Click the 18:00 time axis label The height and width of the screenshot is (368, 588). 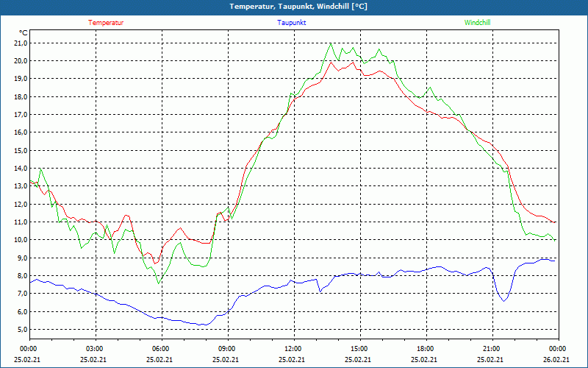426,348
